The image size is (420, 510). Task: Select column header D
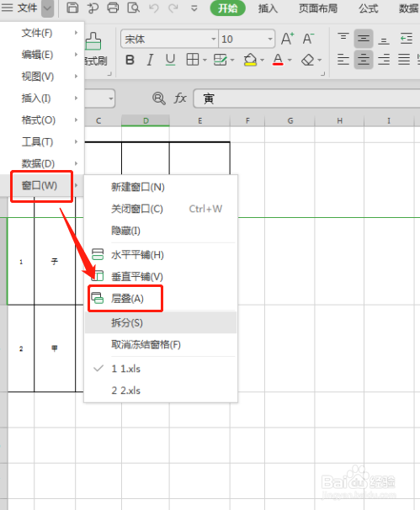coord(146,120)
